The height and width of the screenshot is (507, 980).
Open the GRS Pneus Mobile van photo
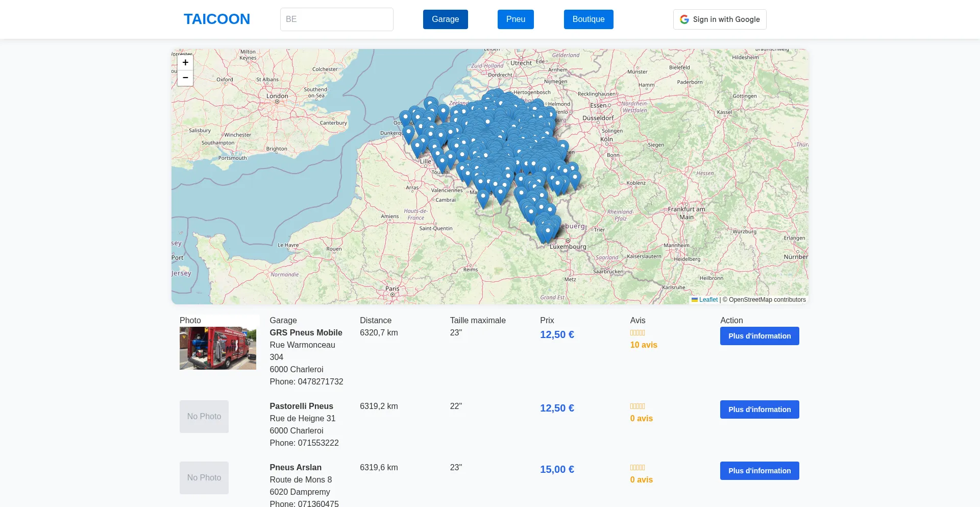(218, 348)
